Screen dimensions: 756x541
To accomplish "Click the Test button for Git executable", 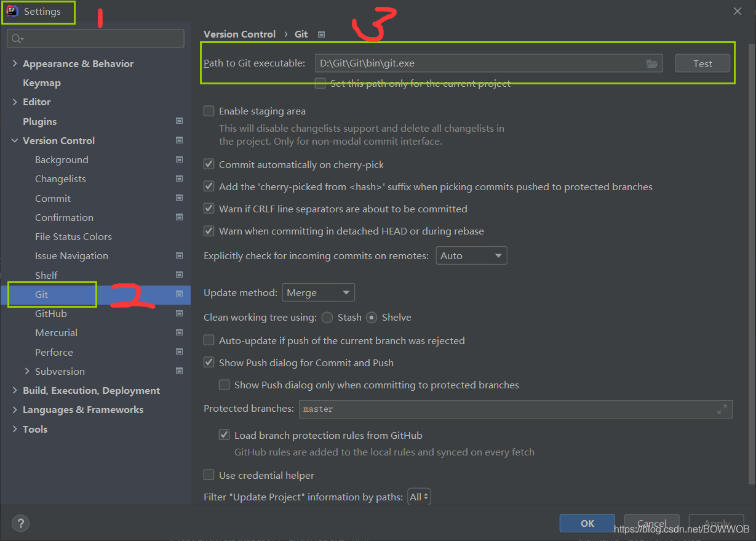I will [x=702, y=63].
